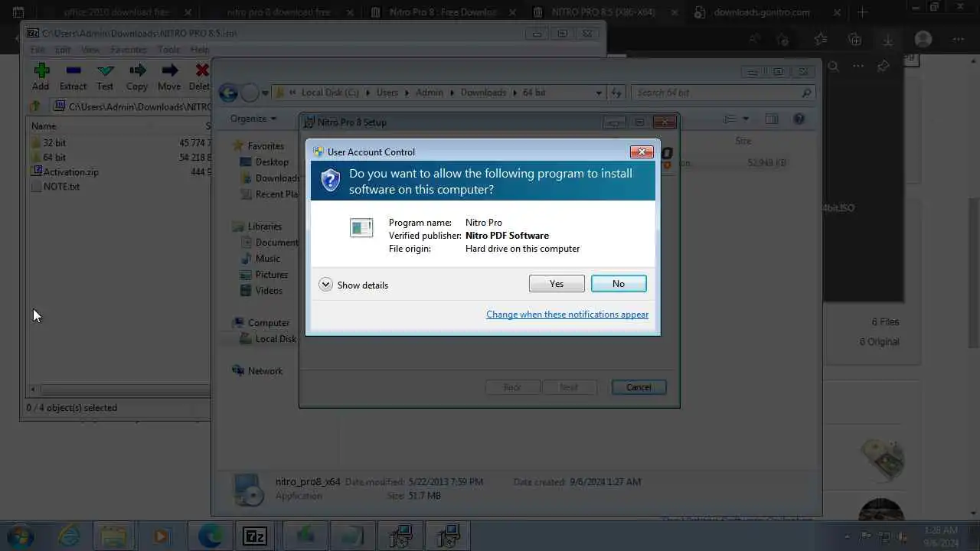Viewport: 980px width, 551px height.
Task: Click the browser profile avatar
Action: [x=923, y=40]
